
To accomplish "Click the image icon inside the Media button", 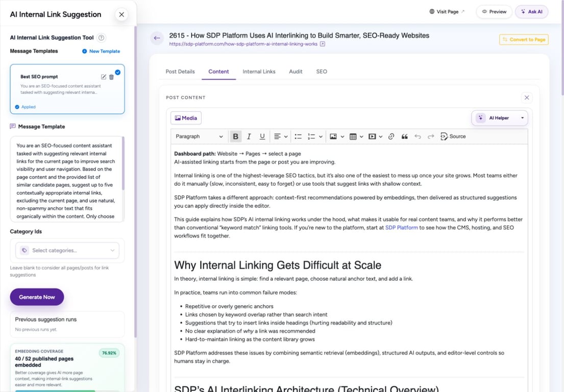I will pos(178,118).
